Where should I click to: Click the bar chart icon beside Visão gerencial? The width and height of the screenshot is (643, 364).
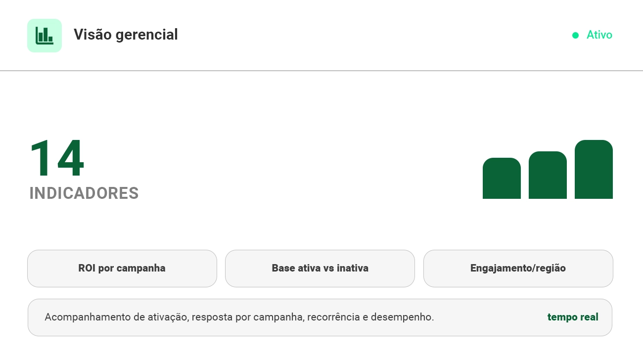click(45, 35)
